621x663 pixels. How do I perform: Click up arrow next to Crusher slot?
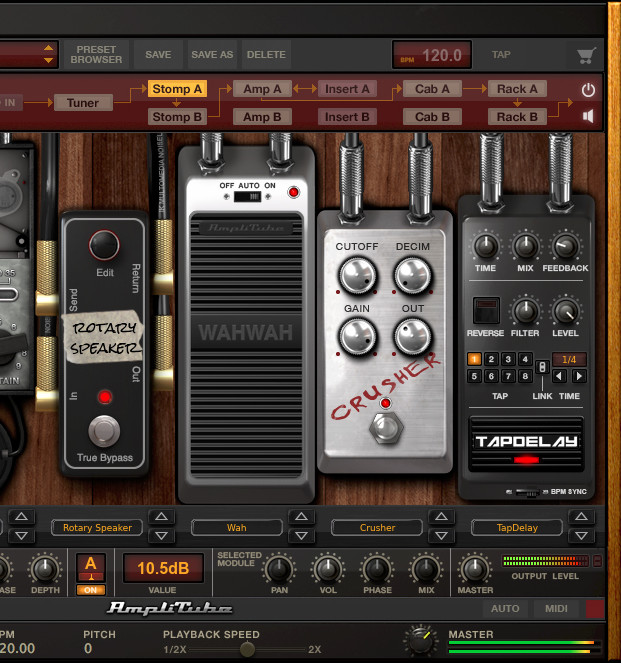441,517
